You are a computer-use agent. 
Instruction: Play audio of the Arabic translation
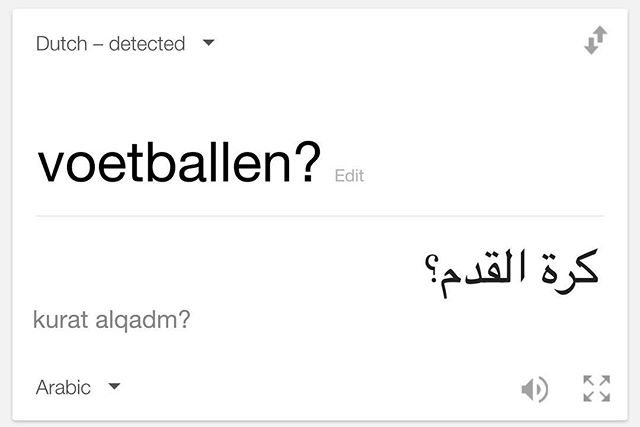[x=535, y=389]
